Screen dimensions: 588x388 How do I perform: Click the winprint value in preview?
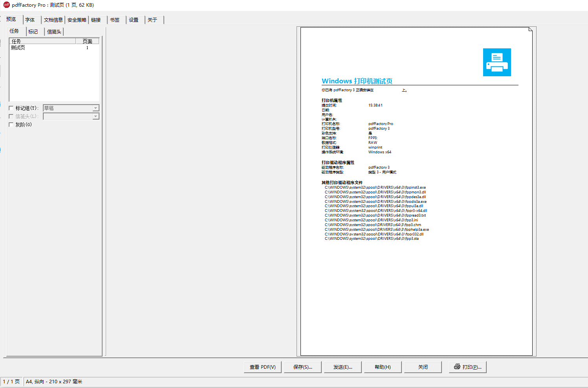click(x=375, y=147)
